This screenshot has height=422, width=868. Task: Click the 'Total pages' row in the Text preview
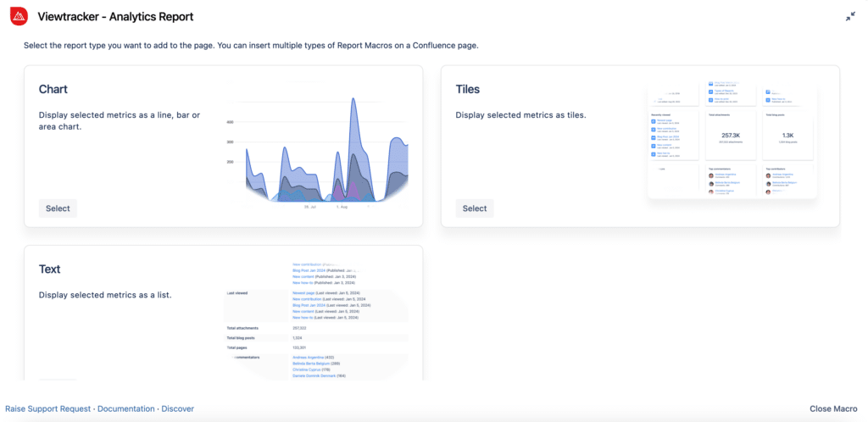click(316, 347)
